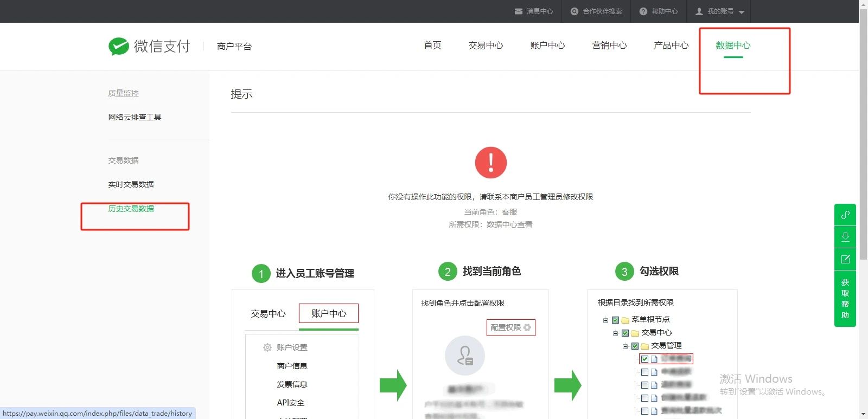The width and height of the screenshot is (868, 419).
Task: Open 获取帮助 in the green sidebar
Action: pyautogui.click(x=845, y=299)
